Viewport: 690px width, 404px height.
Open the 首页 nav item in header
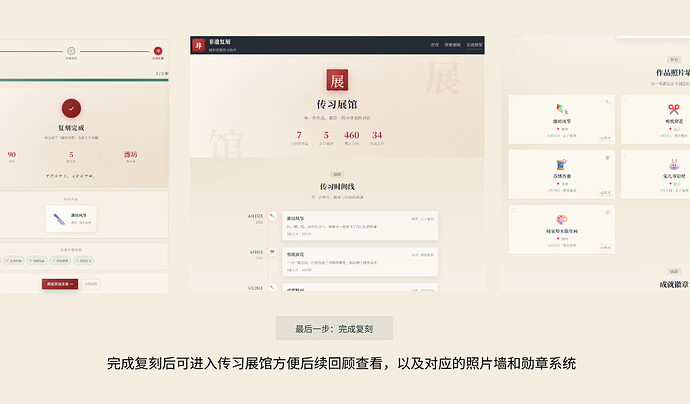point(434,45)
